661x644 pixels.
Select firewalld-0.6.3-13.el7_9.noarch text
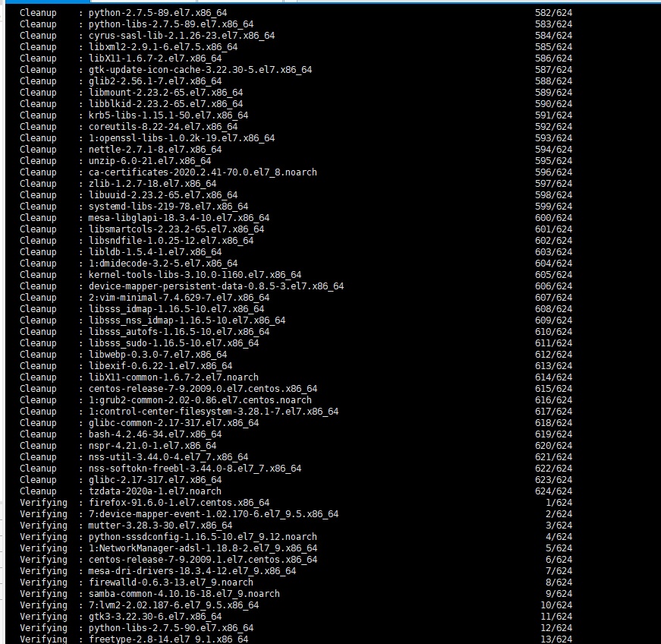pyautogui.click(x=171, y=582)
